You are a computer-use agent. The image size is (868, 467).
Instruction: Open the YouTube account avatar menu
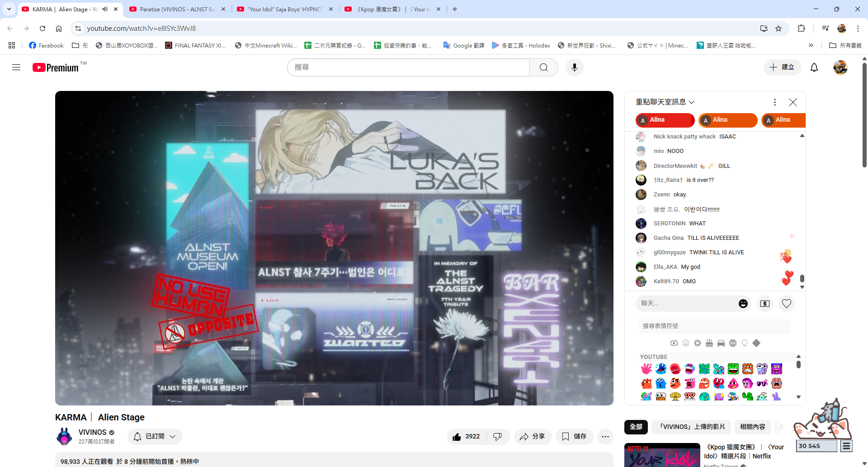point(840,67)
